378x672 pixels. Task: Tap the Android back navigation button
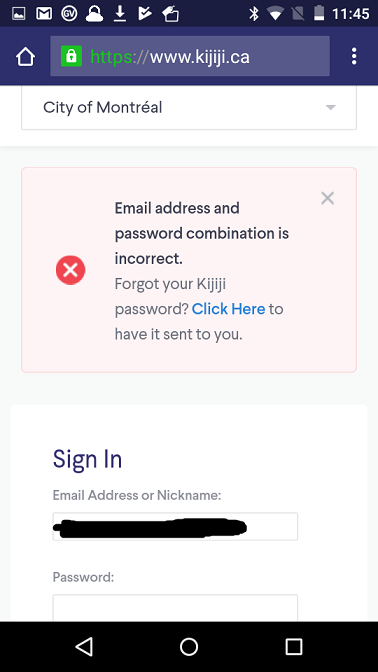(84, 646)
